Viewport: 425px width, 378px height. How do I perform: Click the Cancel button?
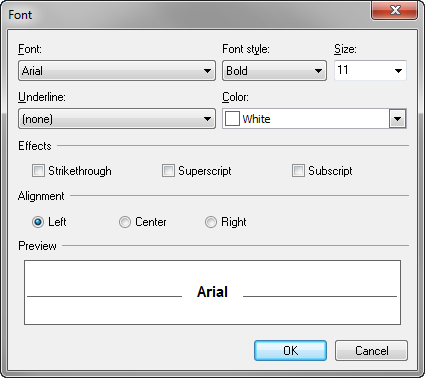(x=371, y=350)
